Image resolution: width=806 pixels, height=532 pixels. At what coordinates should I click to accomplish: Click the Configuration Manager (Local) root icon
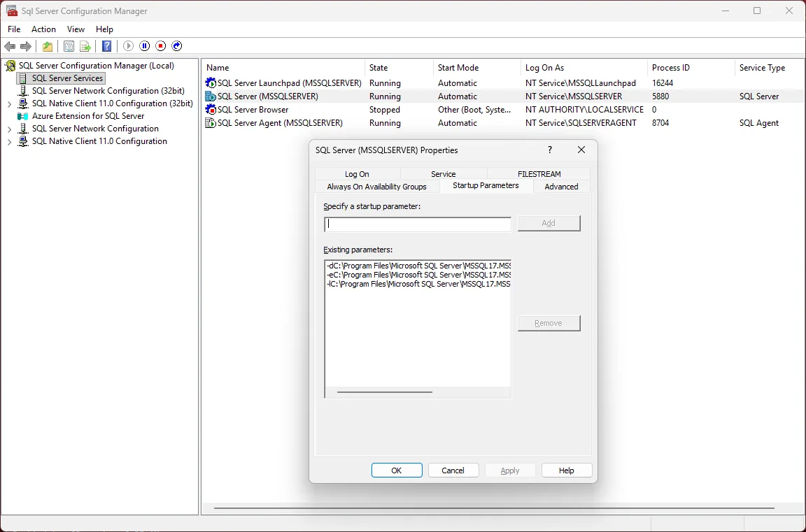[10, 66]
